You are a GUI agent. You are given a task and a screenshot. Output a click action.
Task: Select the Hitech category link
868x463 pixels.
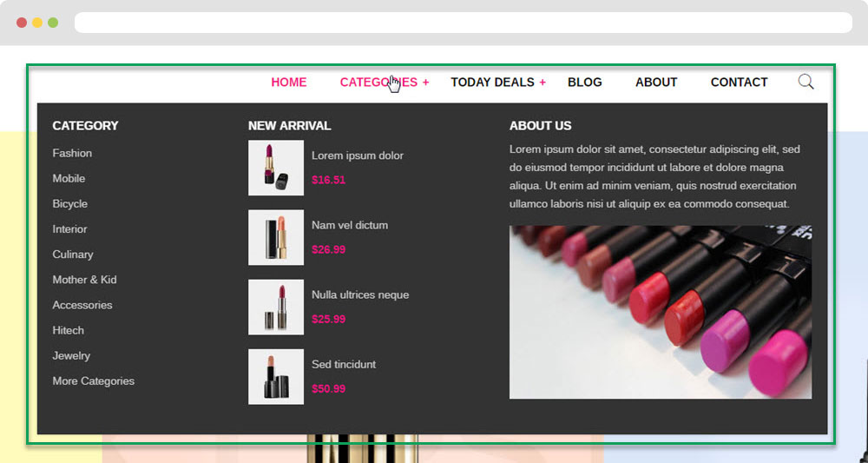(x=68, y=330)
